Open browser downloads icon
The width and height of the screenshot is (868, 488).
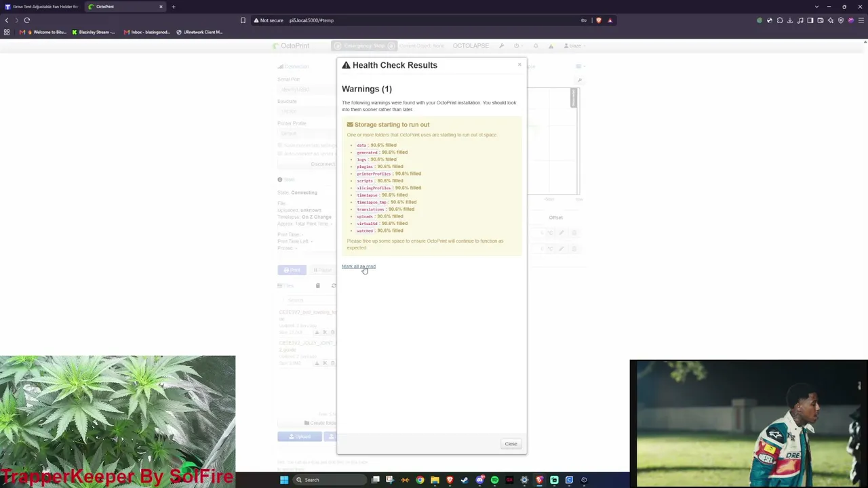pos(789,20)
